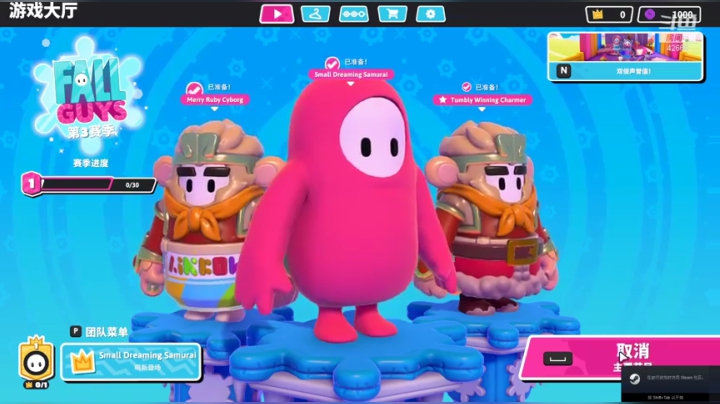Open the 团队菜单 party menu

107,331
